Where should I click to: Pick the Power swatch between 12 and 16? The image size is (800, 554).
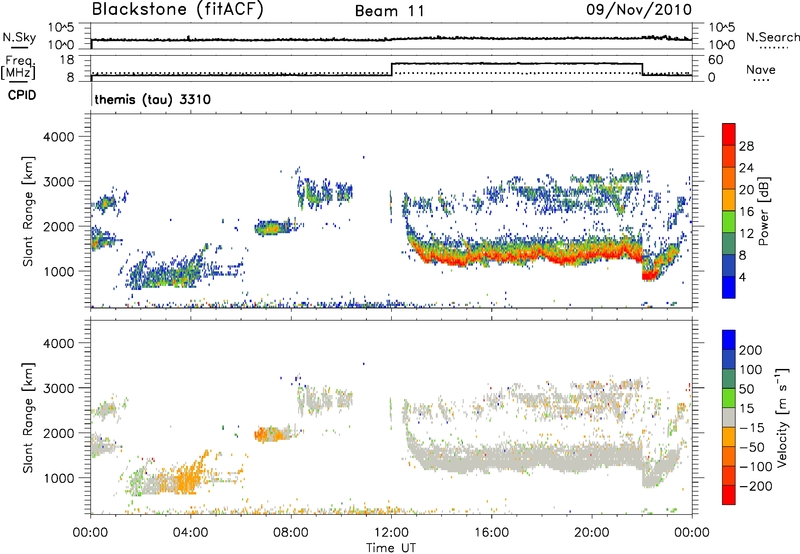(729, 221)
